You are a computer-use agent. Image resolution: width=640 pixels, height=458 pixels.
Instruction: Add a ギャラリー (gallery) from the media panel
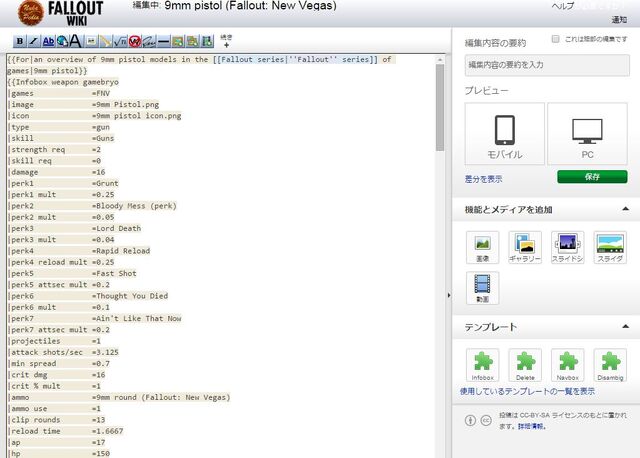point(525,247)
